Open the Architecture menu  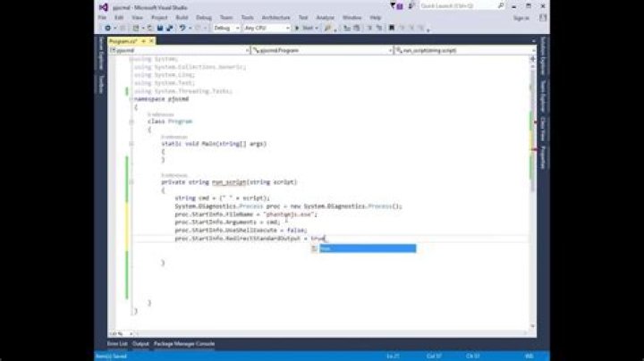click(276, 18)
